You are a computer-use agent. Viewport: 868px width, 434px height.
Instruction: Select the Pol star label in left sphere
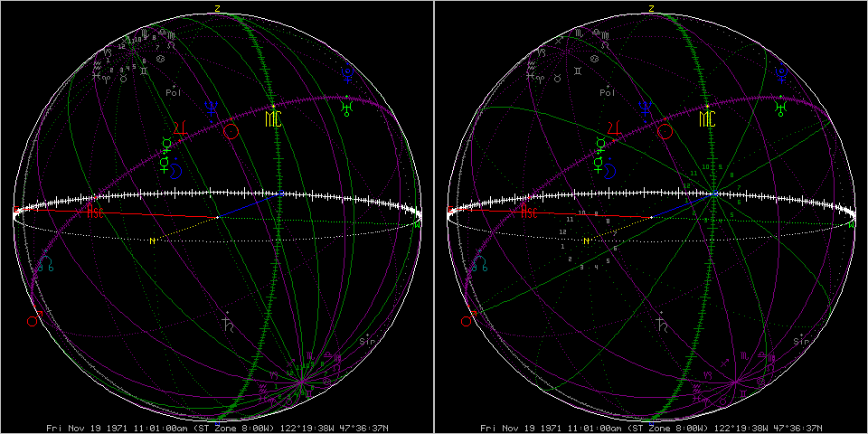(174, 91)
